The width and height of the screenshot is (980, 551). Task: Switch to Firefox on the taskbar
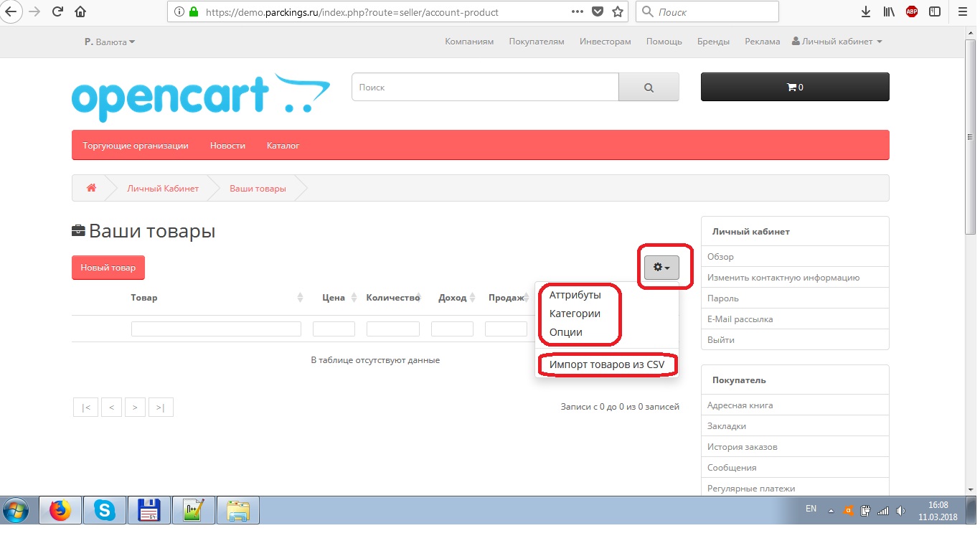pos(60,511)
